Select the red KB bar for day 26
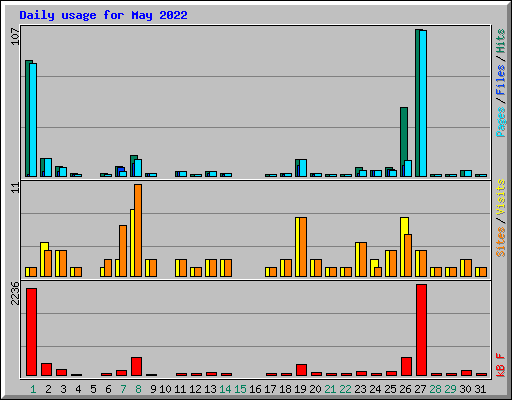 [406, 367]
